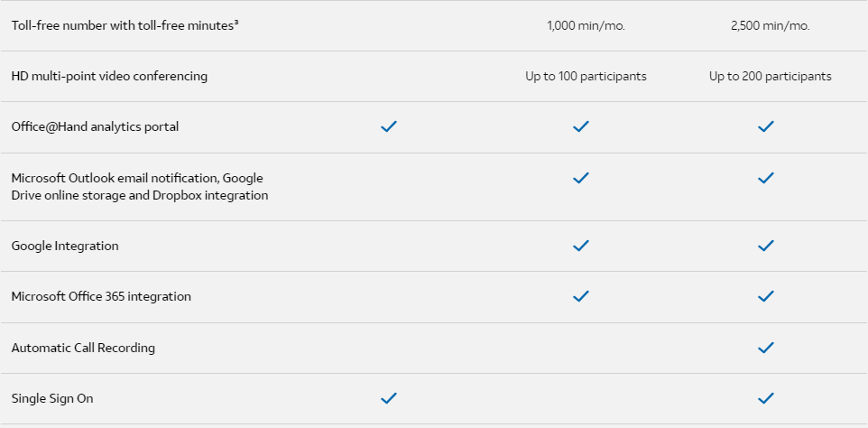Click last-plan checkmark for Office@Hand analytics portal

coord(765,126)
